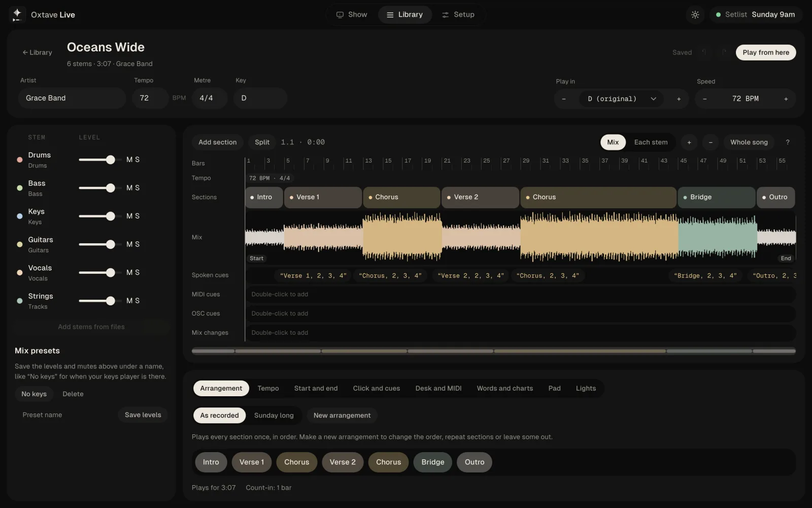This screenshot has height=508, width=812.
Task: Mute the Drums stem
Action: click(x=129, y=160)
